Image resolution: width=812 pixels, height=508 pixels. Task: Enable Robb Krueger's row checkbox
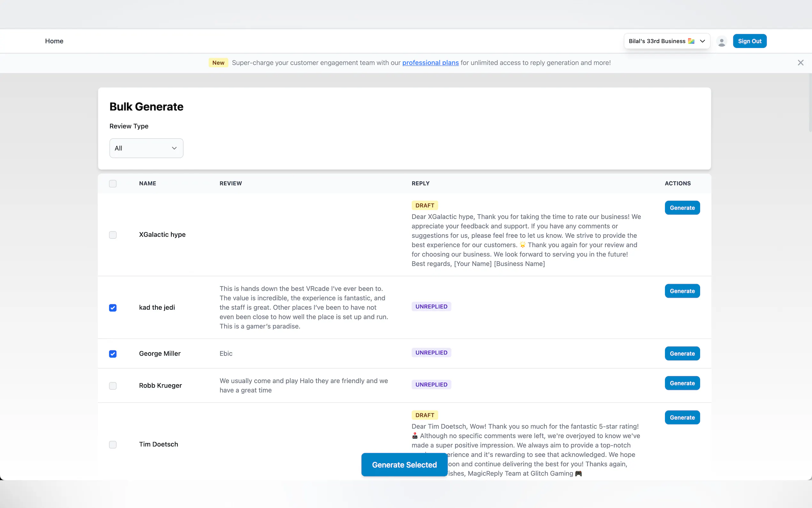click(x=113, y=386)
